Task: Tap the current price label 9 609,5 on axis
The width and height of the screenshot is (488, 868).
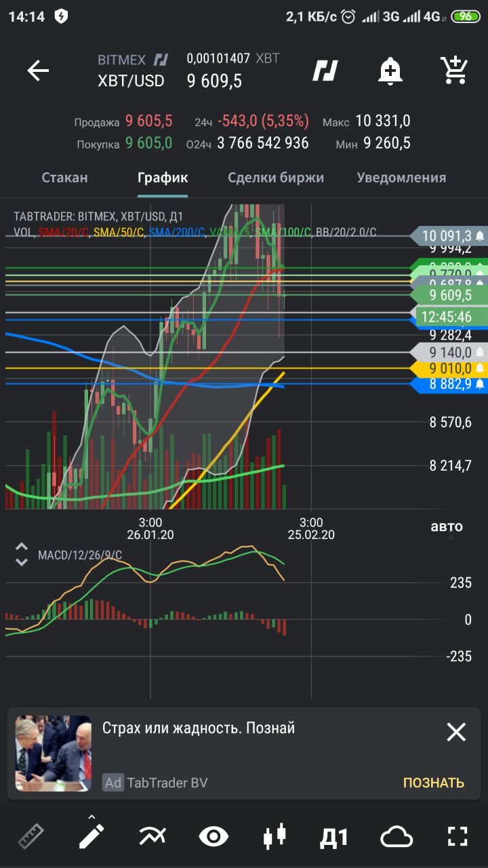Action: click(450, 296)
